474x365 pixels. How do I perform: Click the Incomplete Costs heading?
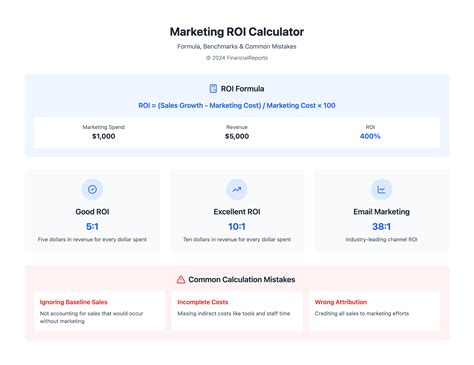[203, 302]
